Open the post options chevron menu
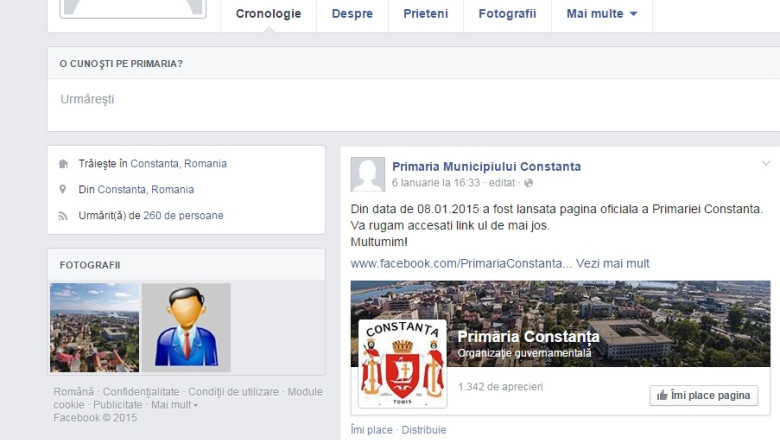 pyautogui.click(x=766, y=163)
